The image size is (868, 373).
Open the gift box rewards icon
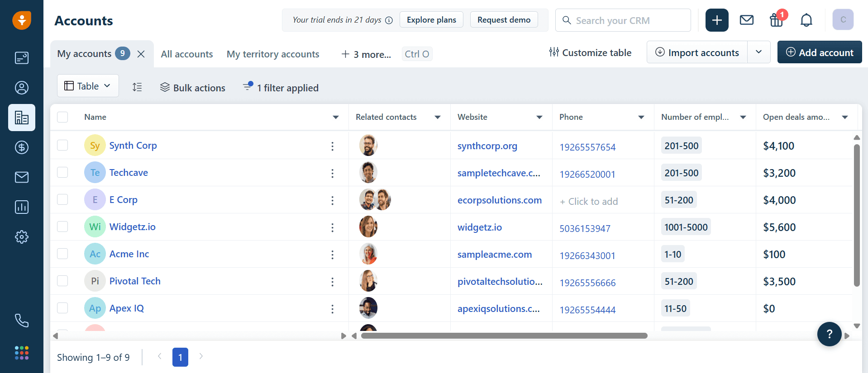pos(777,20)
